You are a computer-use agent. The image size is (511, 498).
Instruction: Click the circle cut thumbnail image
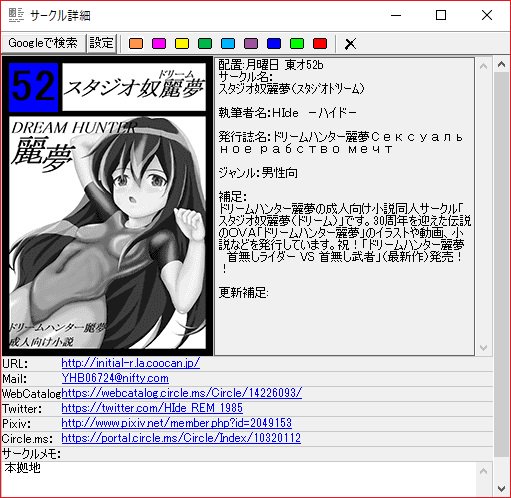(x=107, y=206)
